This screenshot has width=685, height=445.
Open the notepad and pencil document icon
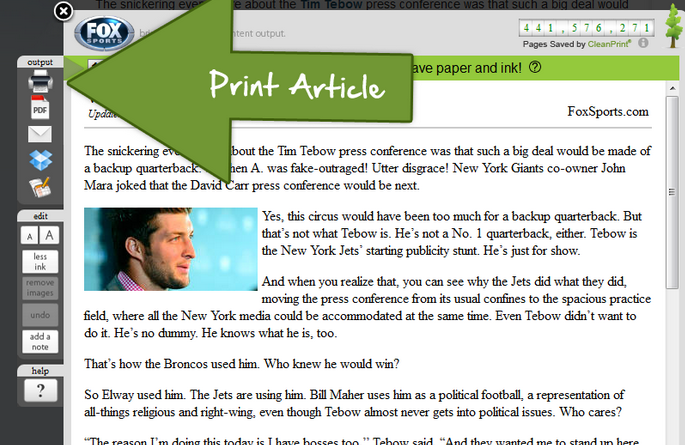point(40,187)
